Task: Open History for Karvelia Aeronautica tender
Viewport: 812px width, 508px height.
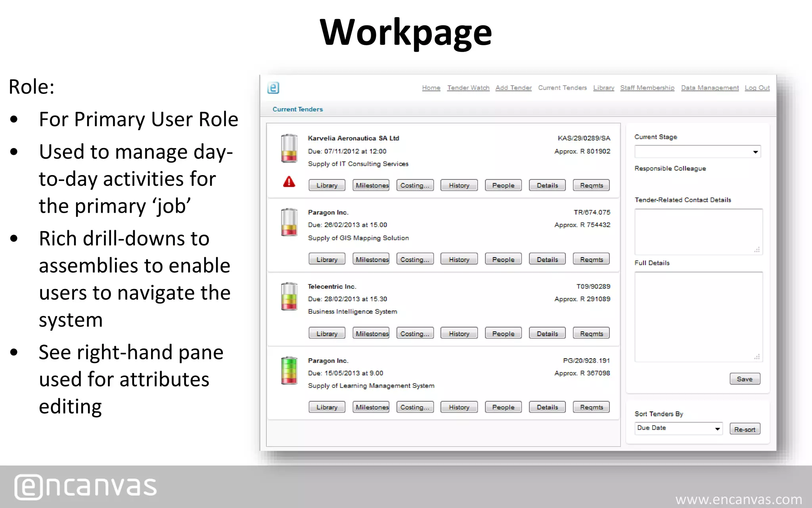Action: 459,185
